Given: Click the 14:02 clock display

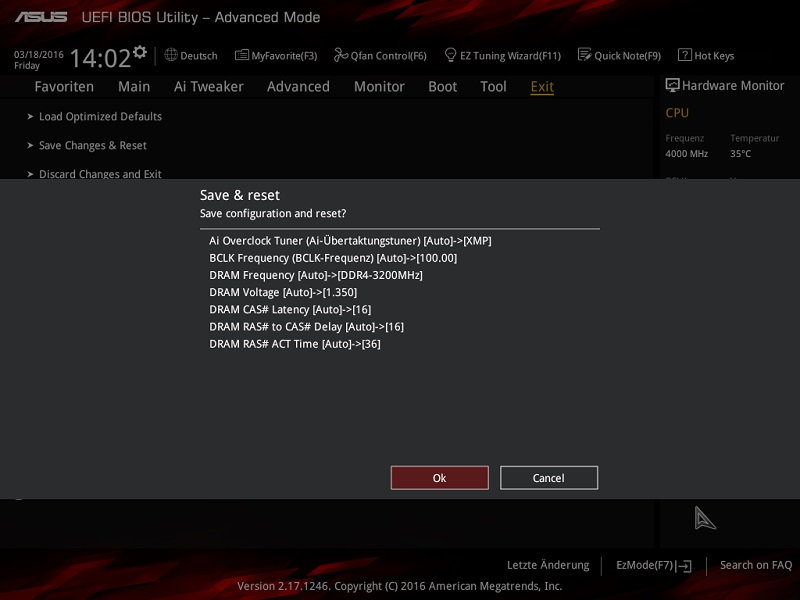Looking at the screenshot, I should click(x=101, y=58).
